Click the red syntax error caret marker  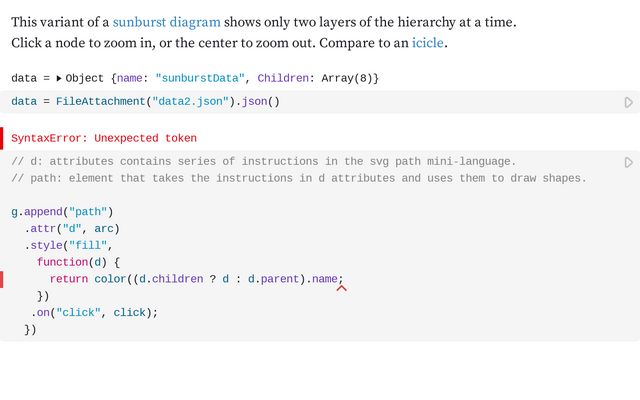[341, 288]
